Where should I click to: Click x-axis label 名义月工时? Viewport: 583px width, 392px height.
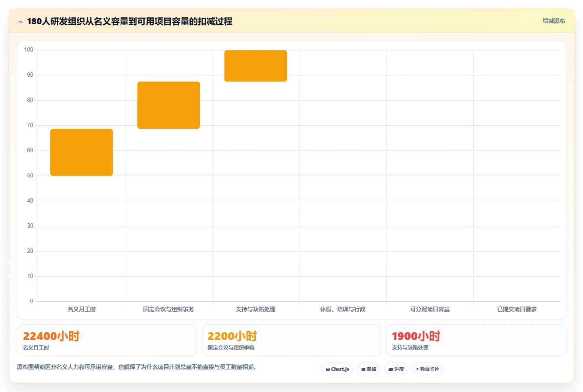[81, 309]
